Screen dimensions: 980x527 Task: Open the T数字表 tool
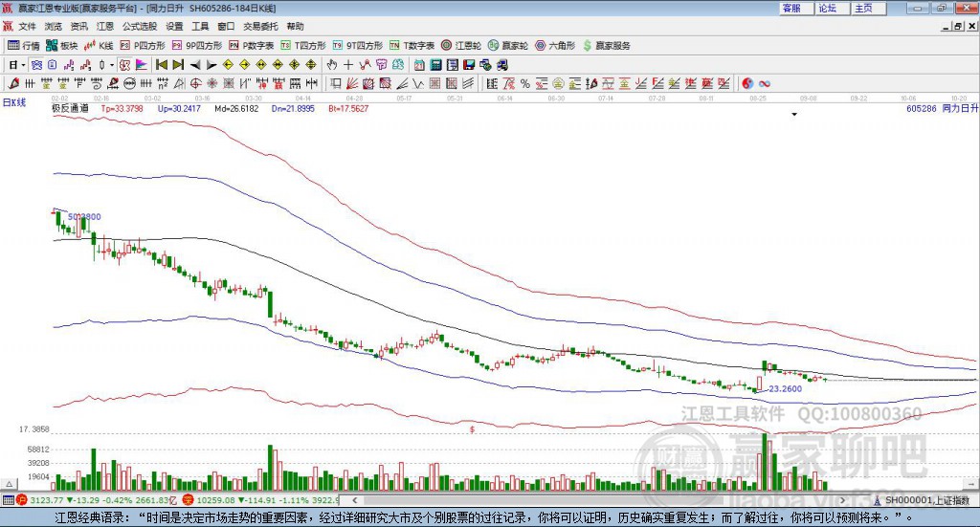(412, 46)
